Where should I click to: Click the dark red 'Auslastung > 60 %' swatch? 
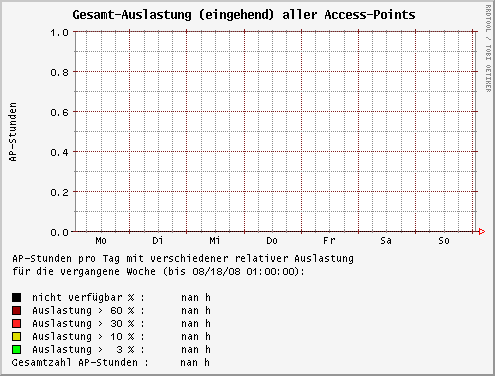point(16,310)
